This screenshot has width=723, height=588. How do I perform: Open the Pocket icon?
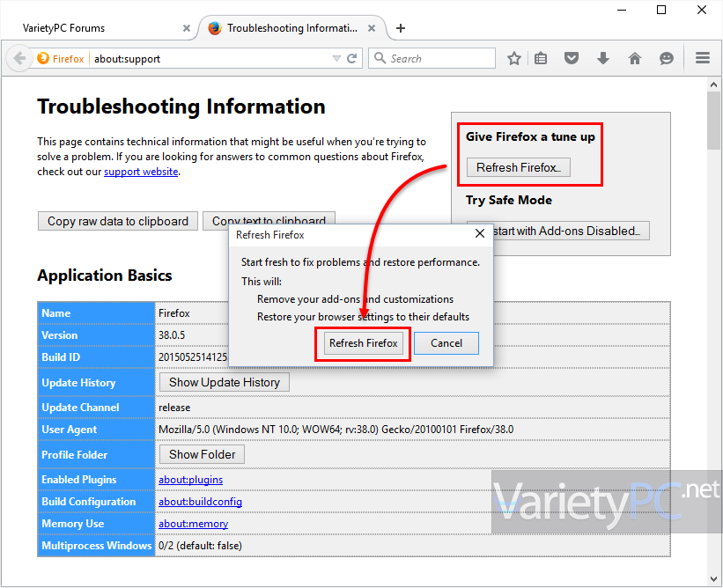coord(572,58)
